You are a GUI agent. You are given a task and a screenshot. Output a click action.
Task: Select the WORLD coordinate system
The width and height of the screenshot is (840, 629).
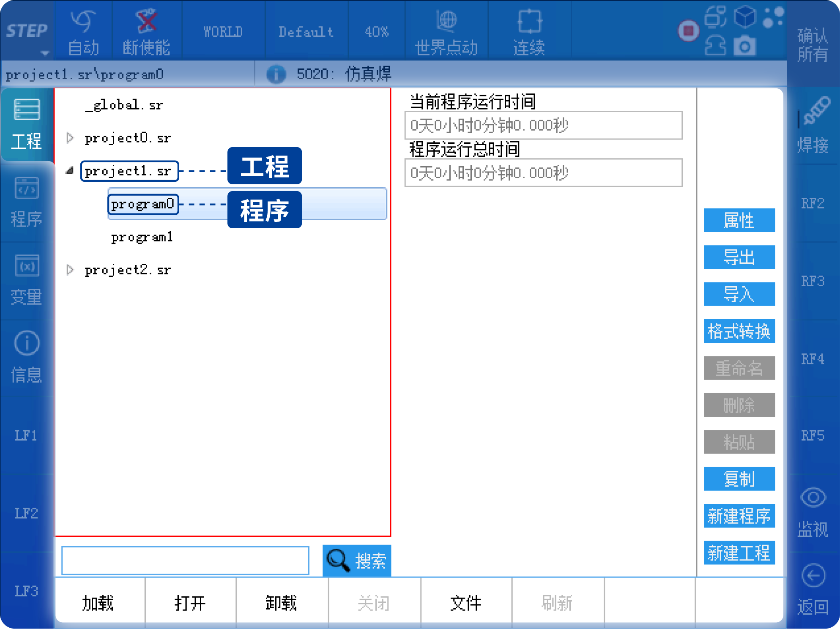(x=223, y=32)
